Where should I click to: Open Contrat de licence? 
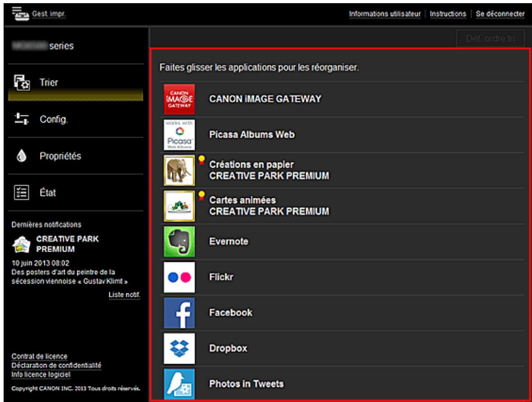click(39, 356)
